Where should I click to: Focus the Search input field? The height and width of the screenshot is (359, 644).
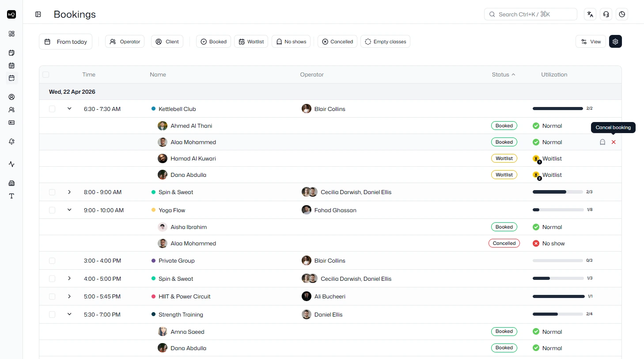530,15
